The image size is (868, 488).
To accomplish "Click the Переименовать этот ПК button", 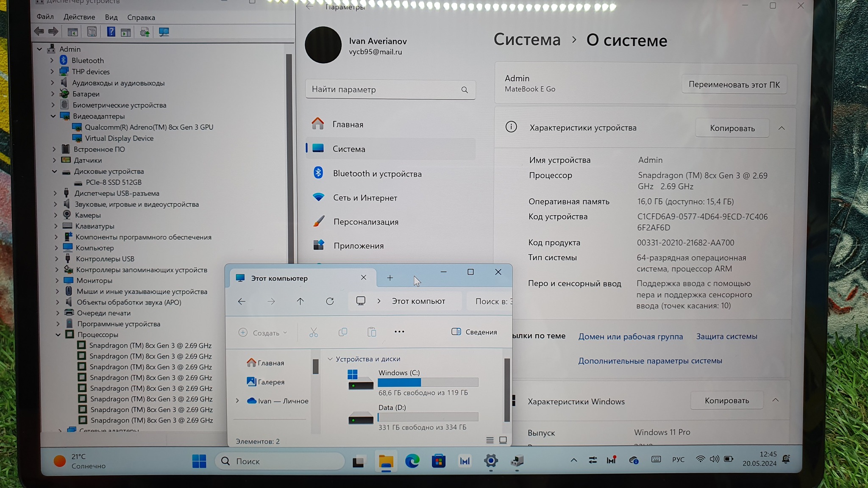I will pyautogui.click(x=734, y=84).
